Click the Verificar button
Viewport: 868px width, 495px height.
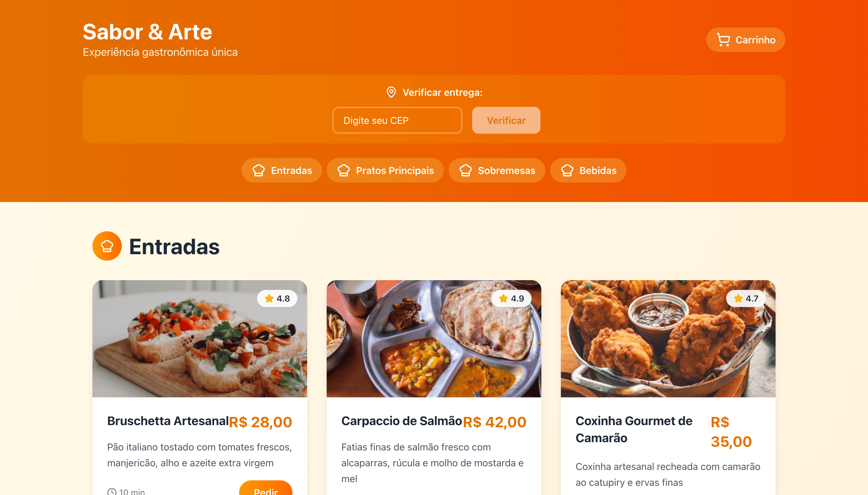pos(506,120)
